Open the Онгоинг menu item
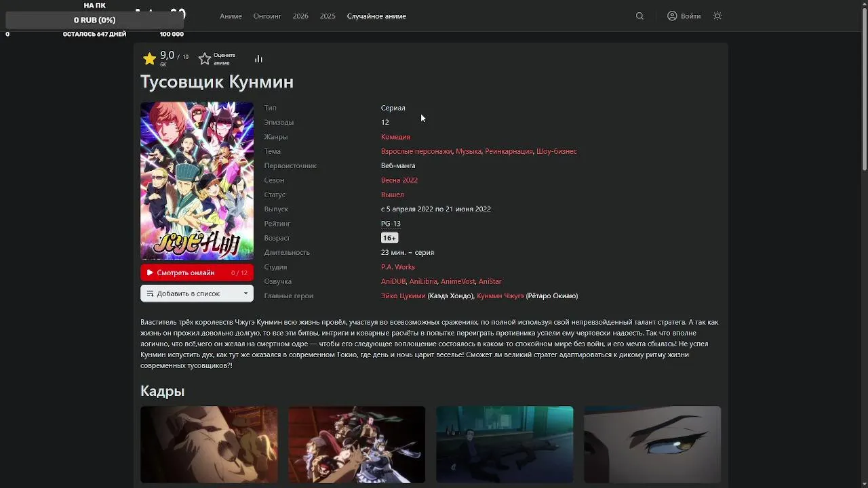 pos(267,16)
